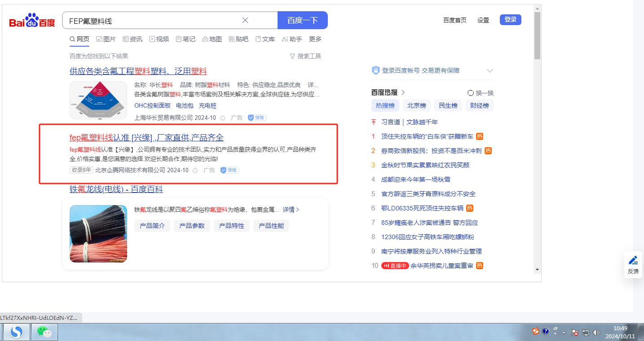Switch to the 视频 search tab

coord(159,39)
